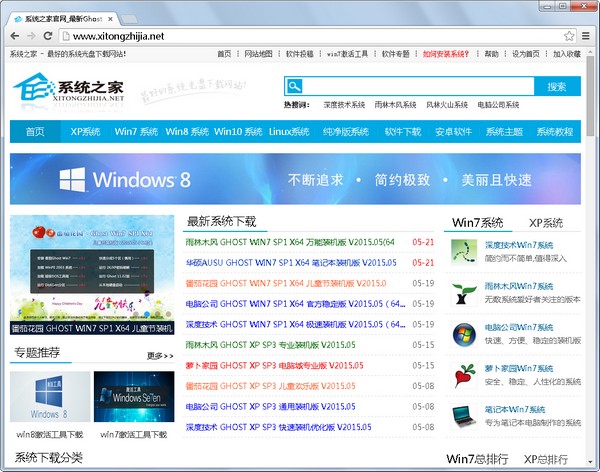The width and height of the screenshot is (600, 472).
Task: Bookmark this page with the star icon
Action: 568,36
